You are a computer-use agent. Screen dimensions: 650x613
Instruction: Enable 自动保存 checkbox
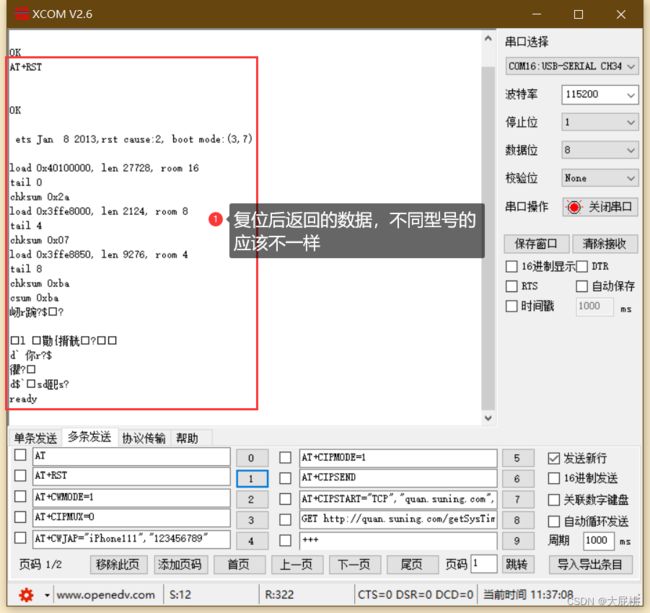pos(582,286)
